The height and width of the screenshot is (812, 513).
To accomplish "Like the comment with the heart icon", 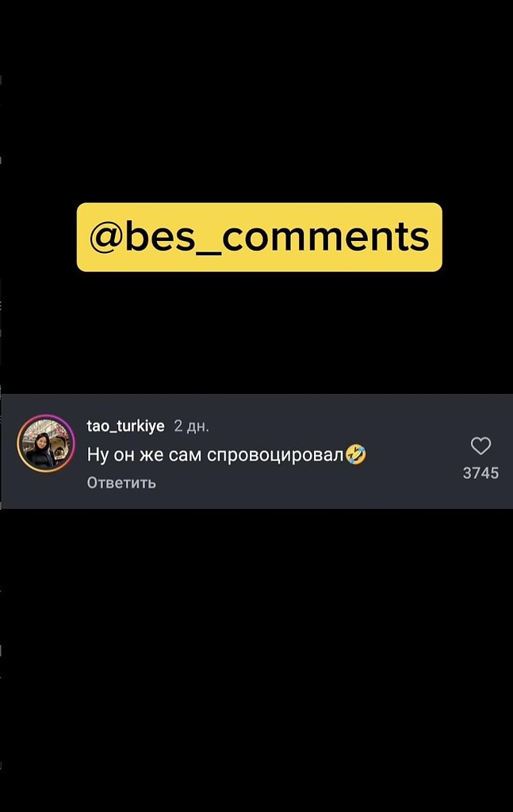I will (x=480, y=446).
